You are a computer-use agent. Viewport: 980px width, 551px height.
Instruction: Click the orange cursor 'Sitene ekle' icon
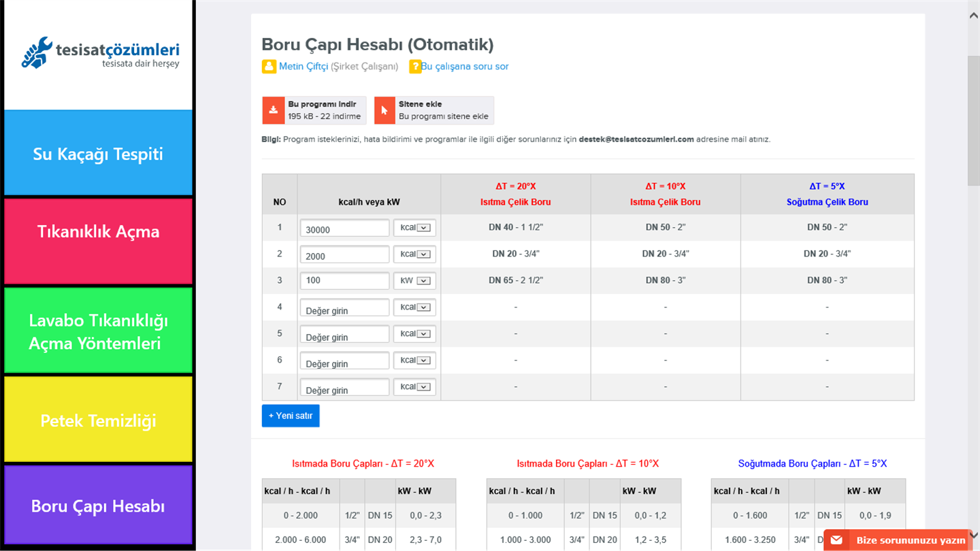(385, 110)
